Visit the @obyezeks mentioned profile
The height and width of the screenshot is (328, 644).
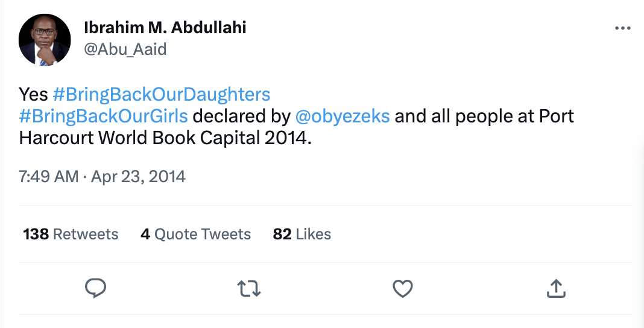pos(342,116)
